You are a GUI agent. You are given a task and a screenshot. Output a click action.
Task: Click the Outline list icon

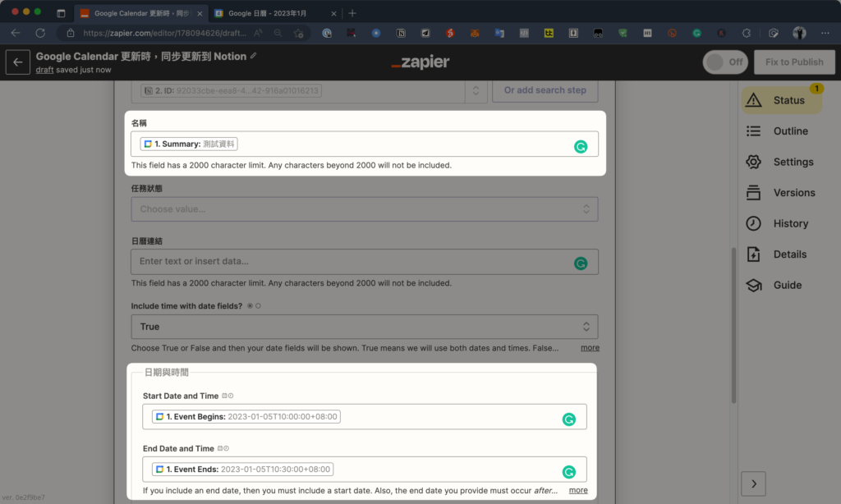pyautogui.click(x=754, y=131)
